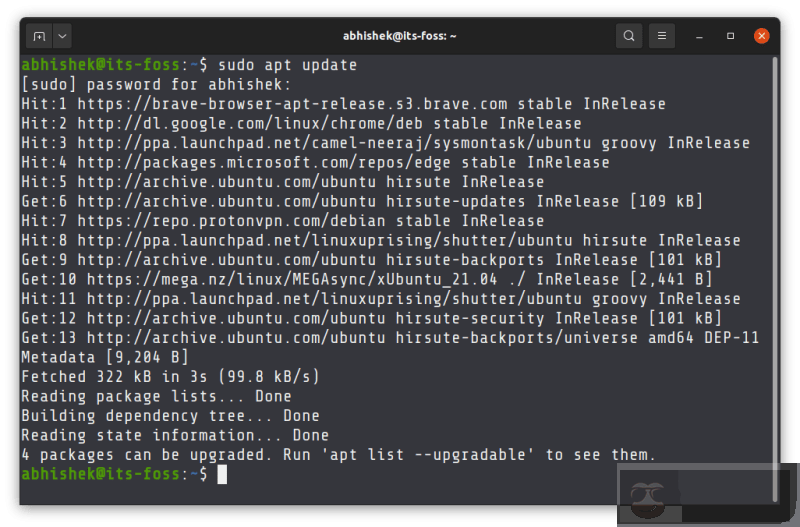Click the terminal vertical scrollbar
This screenshot has height=527, width=800.
coord(775,279)
